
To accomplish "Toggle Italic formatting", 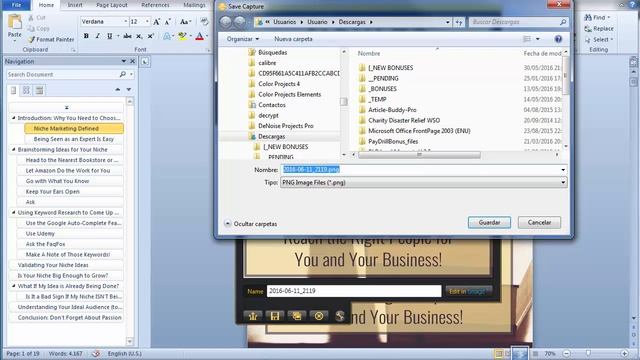I will (x=98, y=36).
